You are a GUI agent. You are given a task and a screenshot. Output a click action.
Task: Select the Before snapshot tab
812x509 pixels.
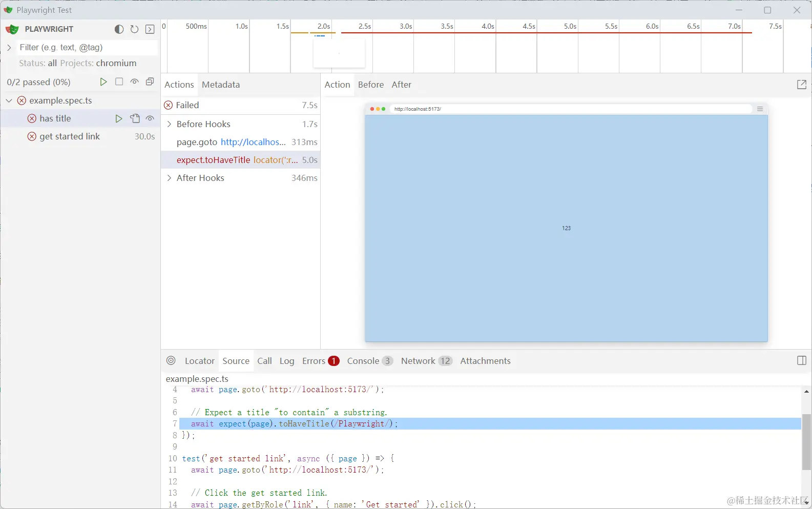[371, 85]
